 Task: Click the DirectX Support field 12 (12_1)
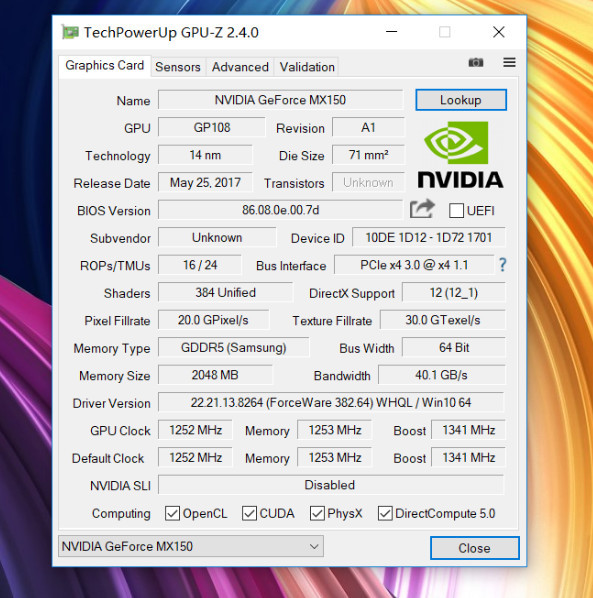[x=454, y=293]
